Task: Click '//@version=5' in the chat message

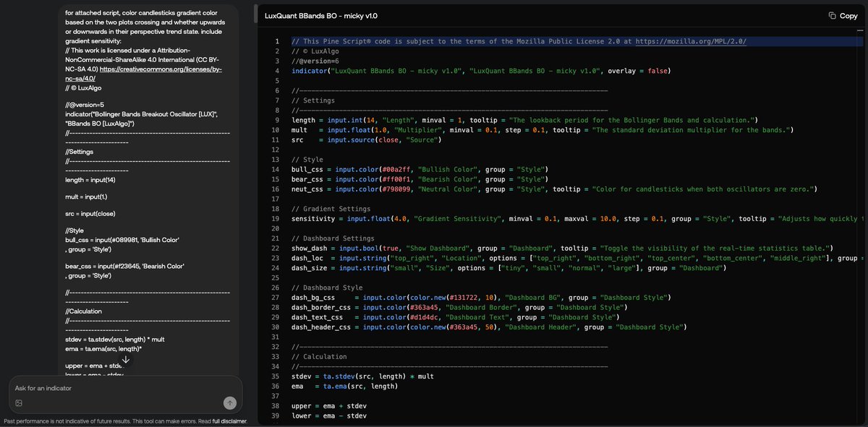Action: 85,105
